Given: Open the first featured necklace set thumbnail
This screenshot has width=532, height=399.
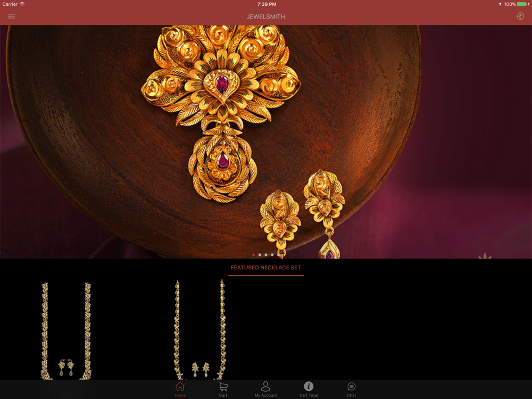Looking at the screenshot, I should (x=66, y=330).
